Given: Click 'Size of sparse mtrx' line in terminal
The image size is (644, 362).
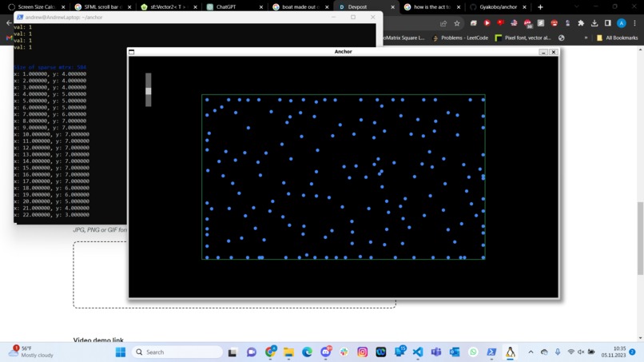Looking at the screenshot, I should coord(50,67).
